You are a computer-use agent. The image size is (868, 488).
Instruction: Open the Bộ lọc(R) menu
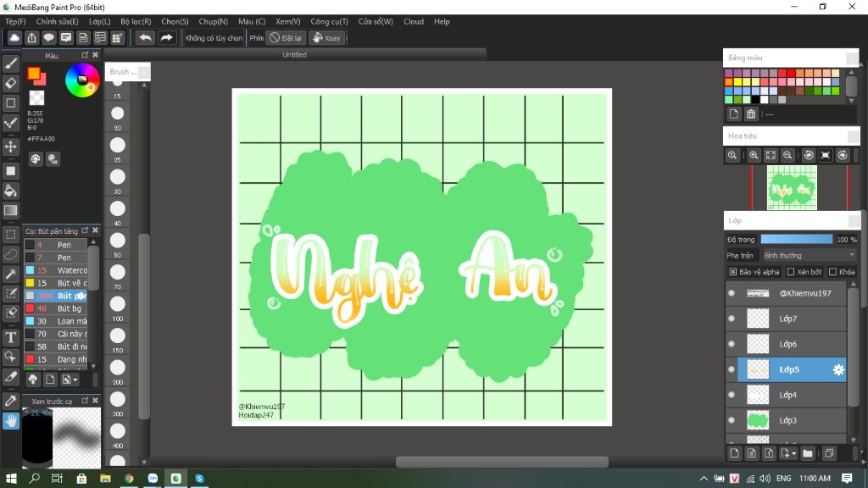136,21
